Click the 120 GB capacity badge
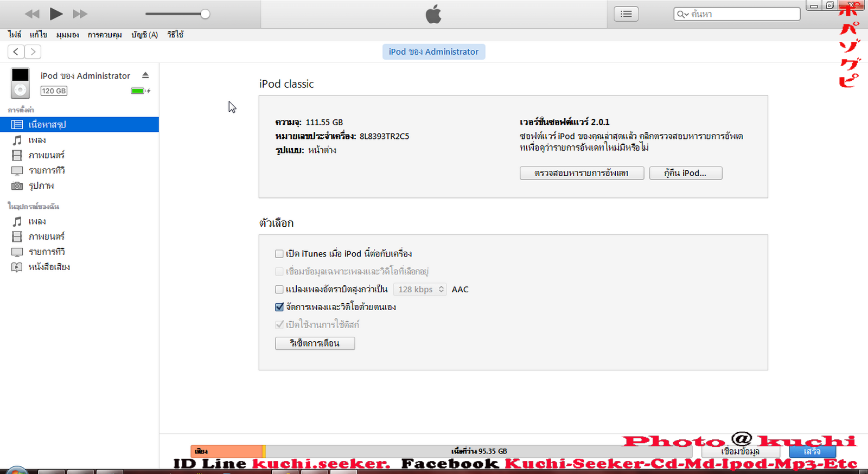 coord(54,91)
